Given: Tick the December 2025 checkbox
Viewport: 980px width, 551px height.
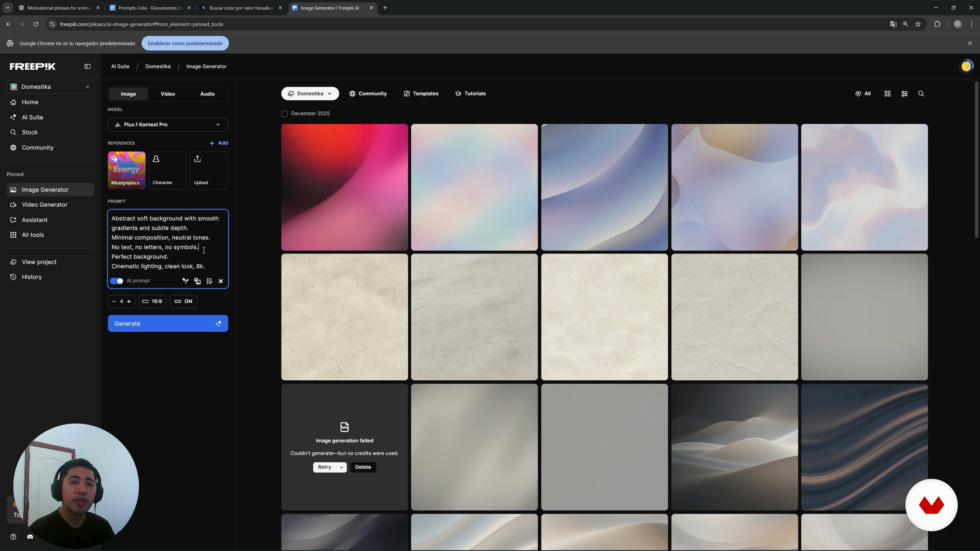Looking at the screenshot, I should [285, 114].
